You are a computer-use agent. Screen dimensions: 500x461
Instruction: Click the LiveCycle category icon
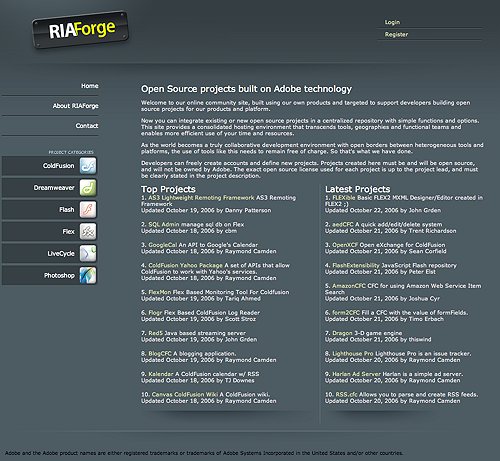coord(88,253)
